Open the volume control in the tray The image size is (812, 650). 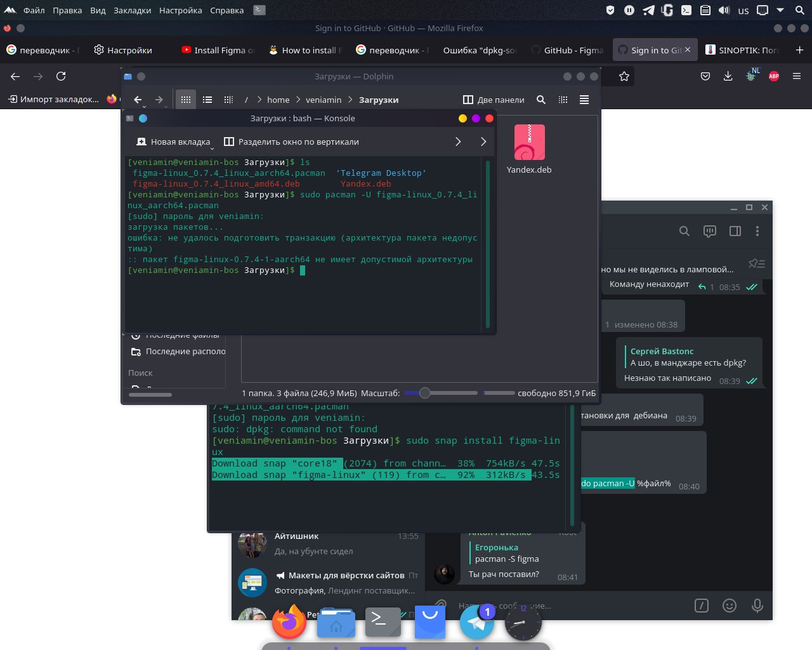click(724, 10)
